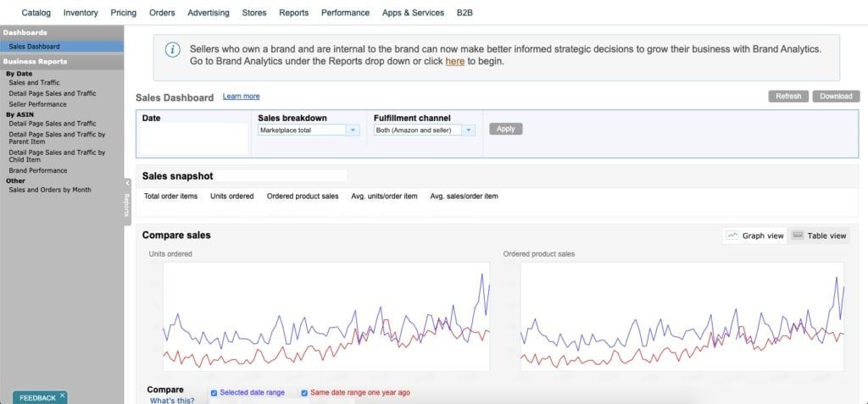This screenshot has height=404, width=868.
Task: Click the What's this? link
Action: (x=172, y=400)
